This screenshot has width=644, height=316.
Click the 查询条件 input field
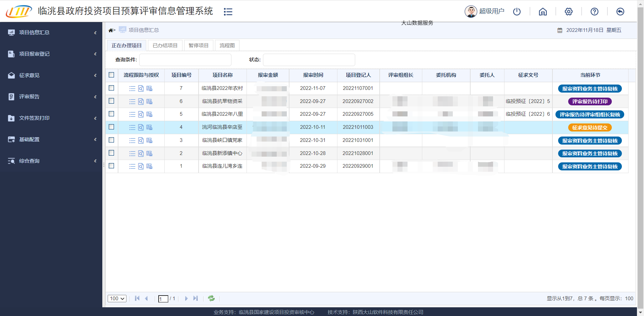point(185,60)
